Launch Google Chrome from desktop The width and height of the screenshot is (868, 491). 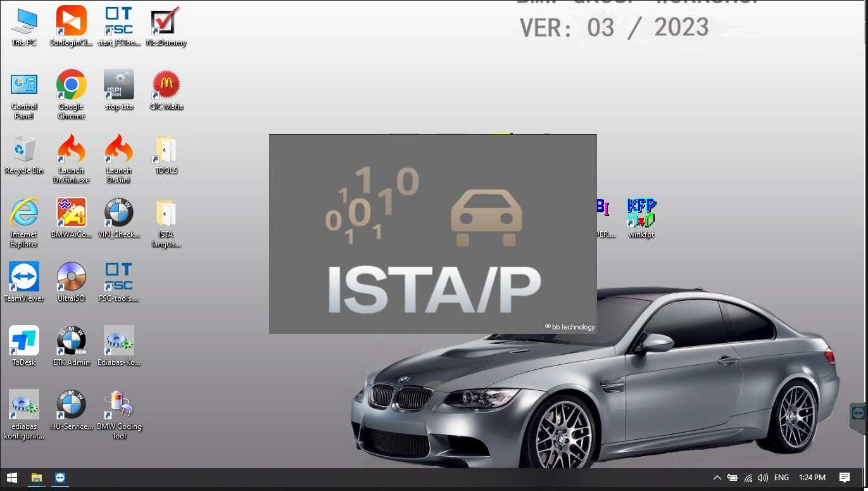[x=72, y=95]
